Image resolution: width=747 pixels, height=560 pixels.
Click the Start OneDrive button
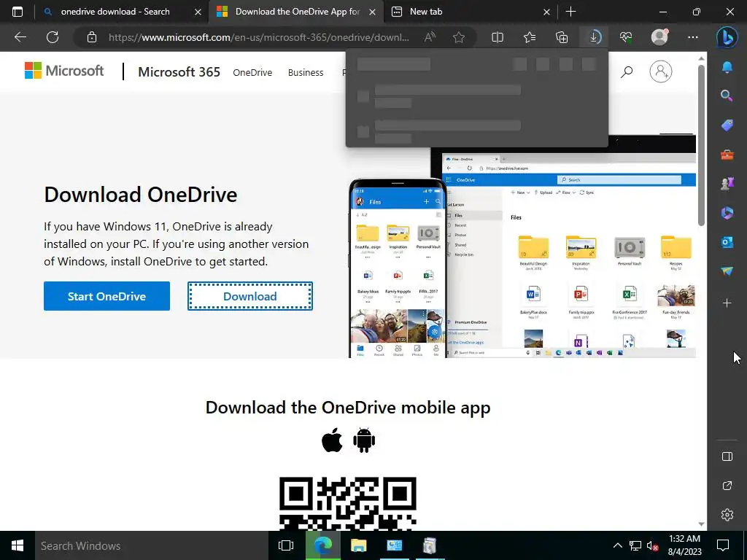107,296
